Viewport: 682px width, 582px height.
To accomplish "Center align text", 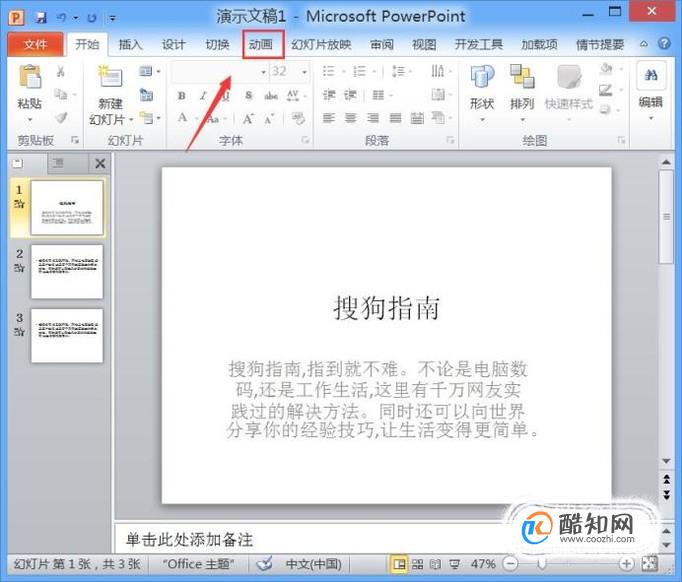I will pos(351,118).
